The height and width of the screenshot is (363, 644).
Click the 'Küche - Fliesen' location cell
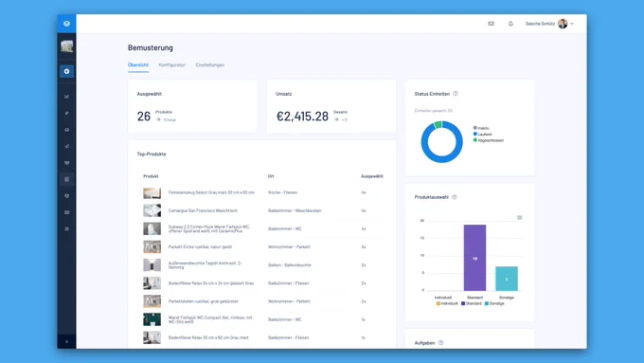[x=282, y=192]
